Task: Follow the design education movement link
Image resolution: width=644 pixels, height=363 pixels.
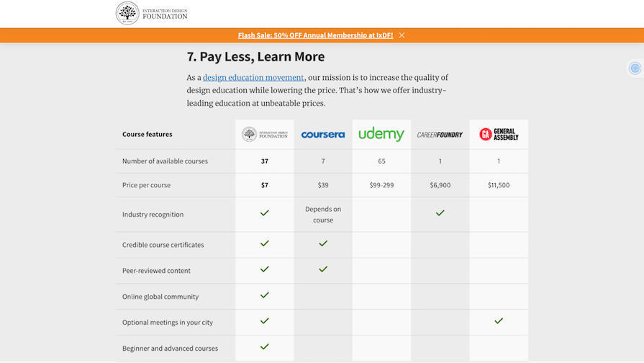Action: (253, 78)
